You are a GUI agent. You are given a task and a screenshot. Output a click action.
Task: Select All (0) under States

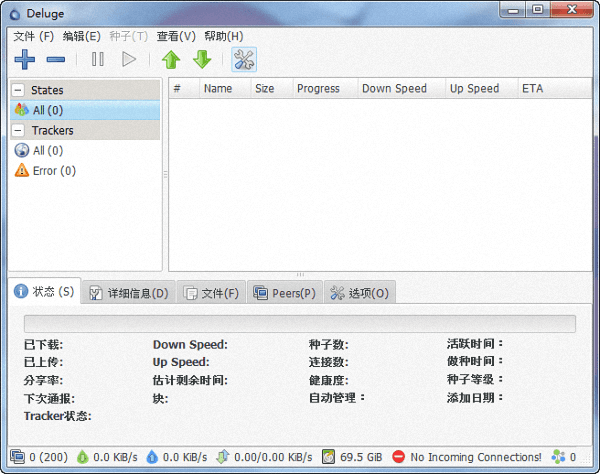click(x=85, y=110)
